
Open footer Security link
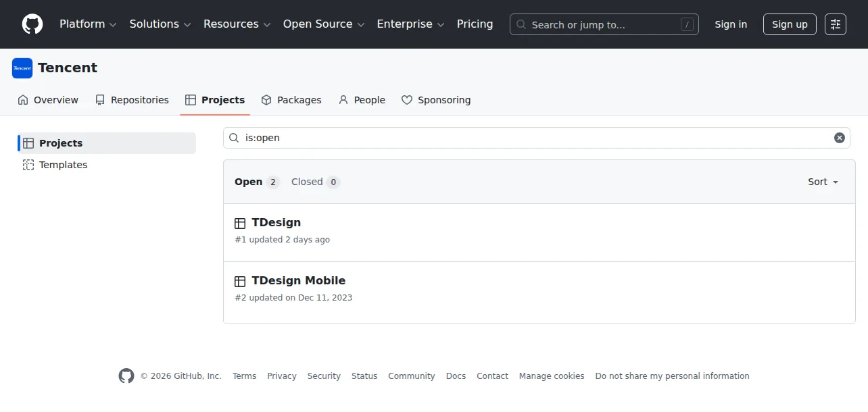click(324, 376)
